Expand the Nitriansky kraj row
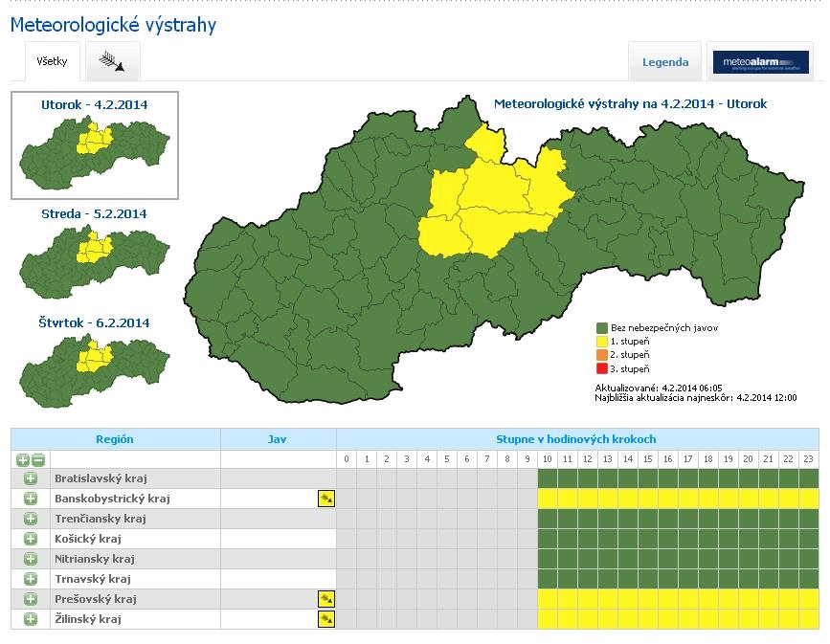830x644 pixels. point(31,559)
